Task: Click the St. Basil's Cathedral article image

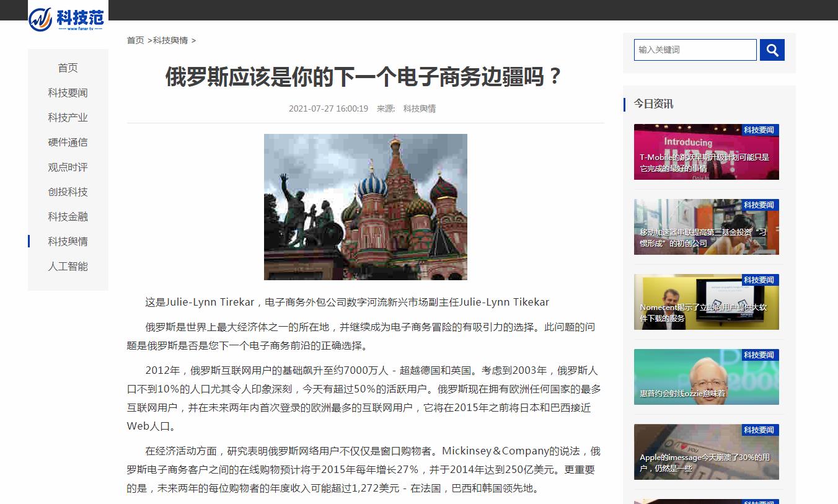Action: pos(366,207)
